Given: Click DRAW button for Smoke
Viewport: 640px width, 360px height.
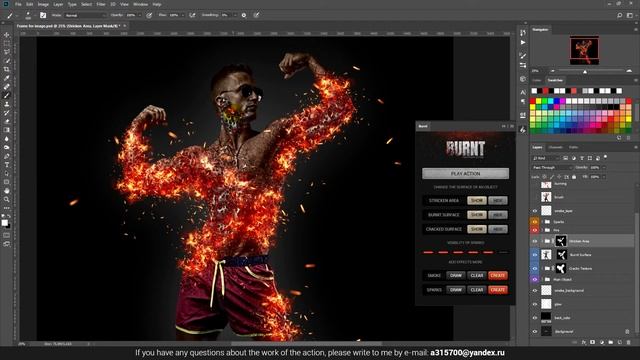Looking at the screenshot, I should (456, 276).
